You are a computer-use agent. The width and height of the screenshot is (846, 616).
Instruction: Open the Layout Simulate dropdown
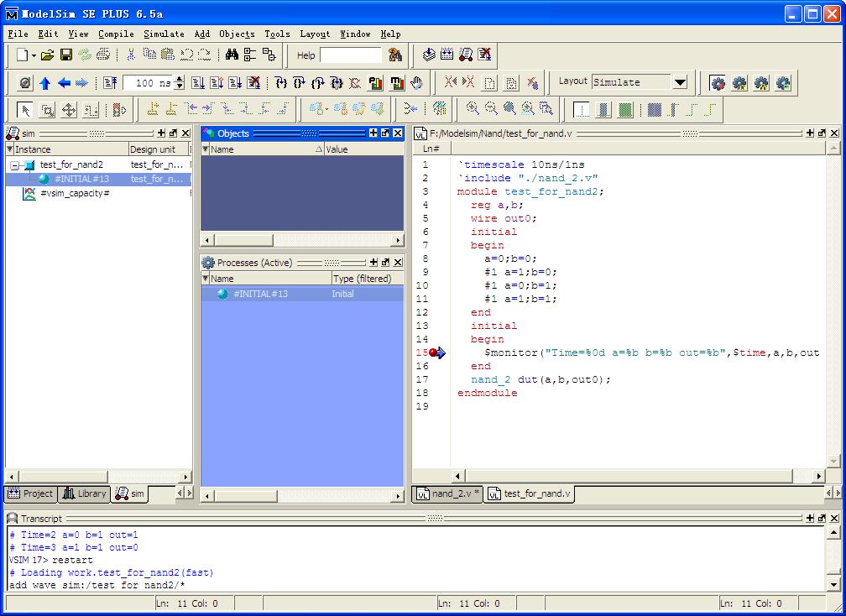tap(680, 82)
